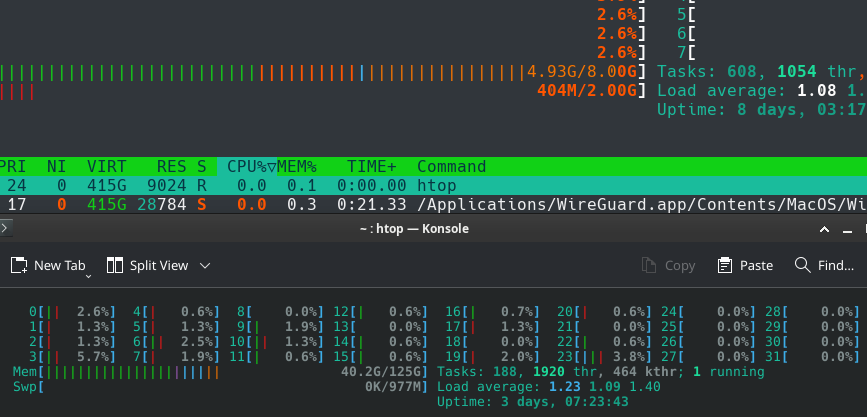Expand the New Tab dropdown arrow
867x417 pixels.
click(x=88, y=275)
